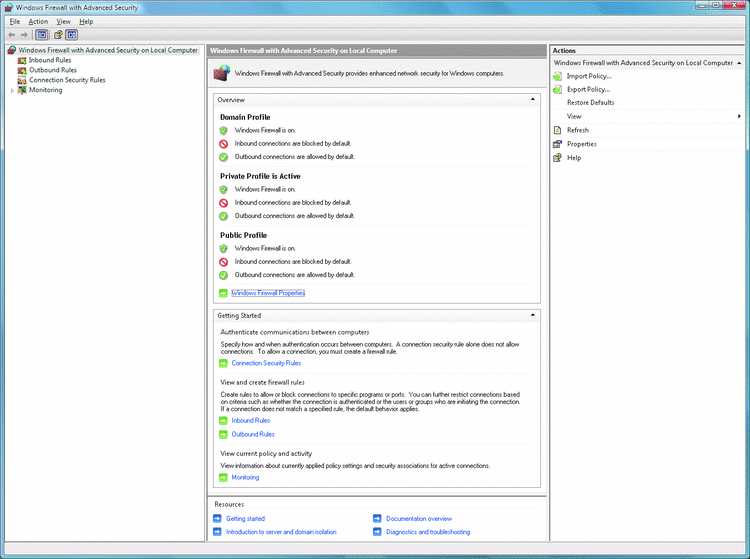Screen dimensions: 750x559
Task: Open Introduction to server and domain isolation
Action: [x=281, y=532]
